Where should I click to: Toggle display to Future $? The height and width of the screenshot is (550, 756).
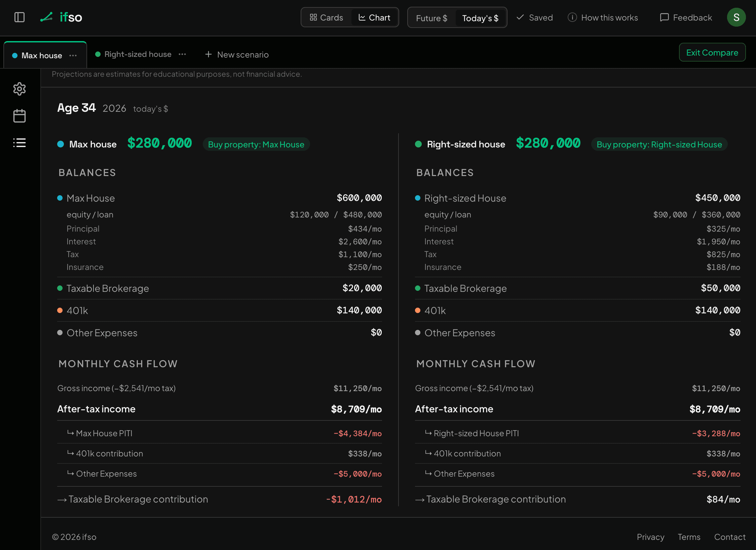pyautogui.click(x=431, y=18)
